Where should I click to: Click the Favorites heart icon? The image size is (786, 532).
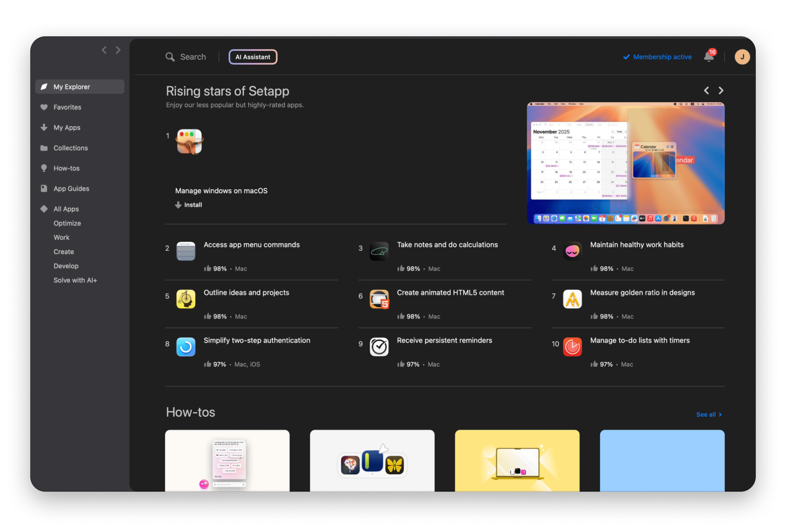[44, 107]
